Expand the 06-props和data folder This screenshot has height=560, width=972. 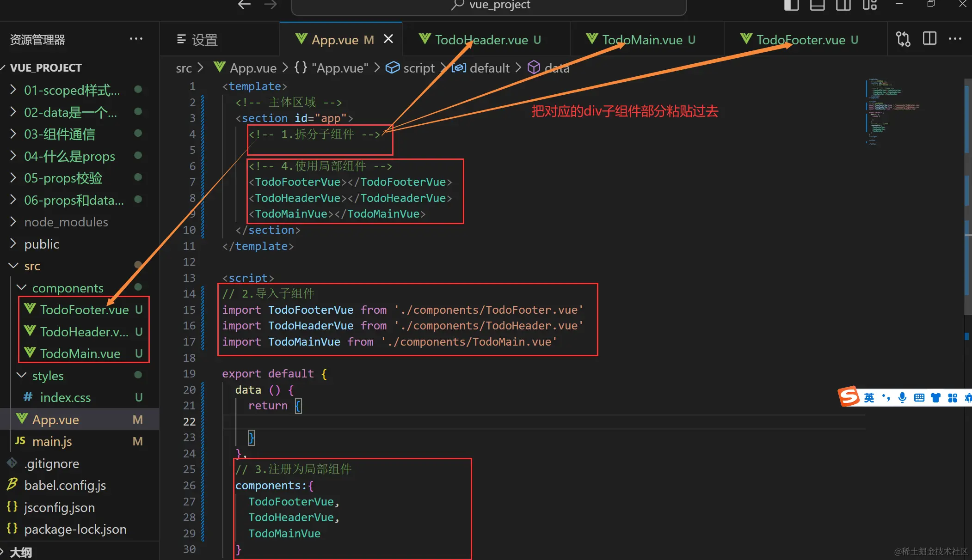click(x=80, y=200)
